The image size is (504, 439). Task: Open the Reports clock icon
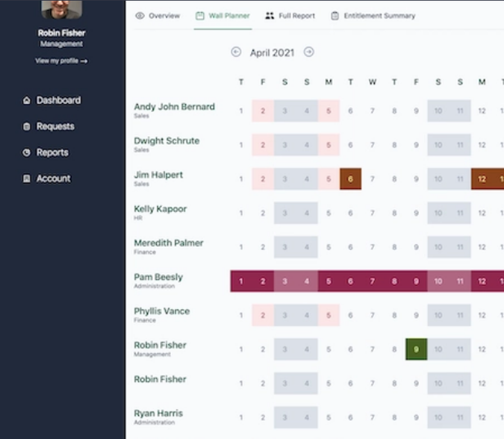coord(27,153)
